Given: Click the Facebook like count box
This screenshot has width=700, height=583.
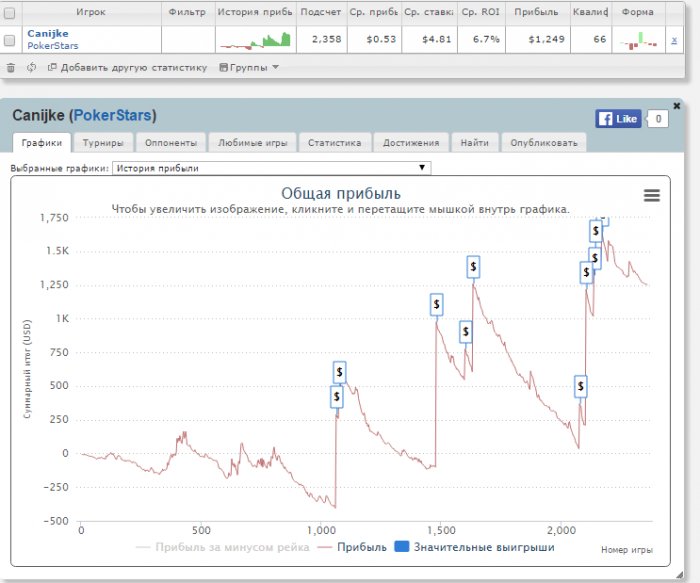Looking at the screenshot, I should pos(658,119).
